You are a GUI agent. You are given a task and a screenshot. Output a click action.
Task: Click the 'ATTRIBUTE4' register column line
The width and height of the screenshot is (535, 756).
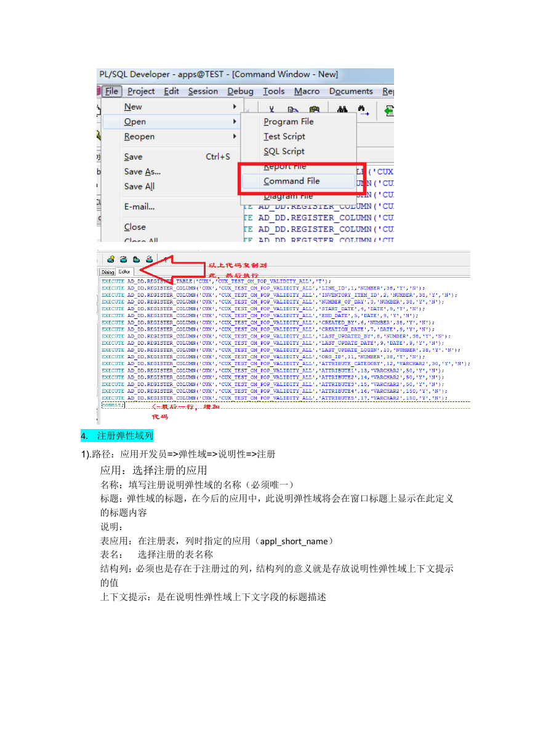[x=275, y=391]
